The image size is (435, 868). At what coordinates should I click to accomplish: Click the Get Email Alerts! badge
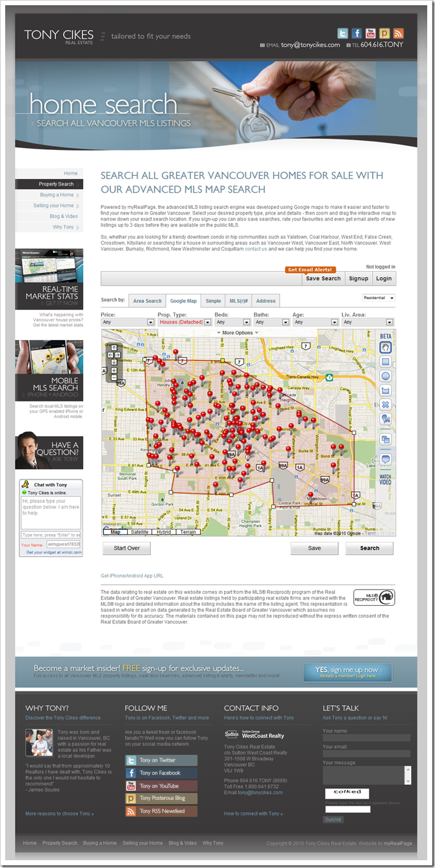(310, 269)
